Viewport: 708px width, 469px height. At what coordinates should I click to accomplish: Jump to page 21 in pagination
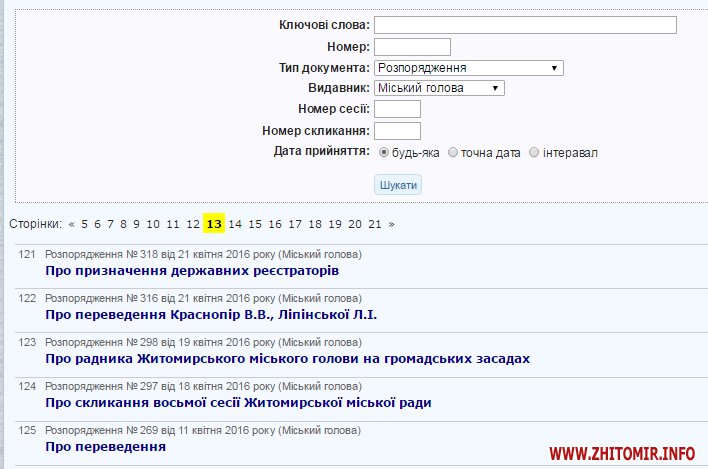pos(375,224)
